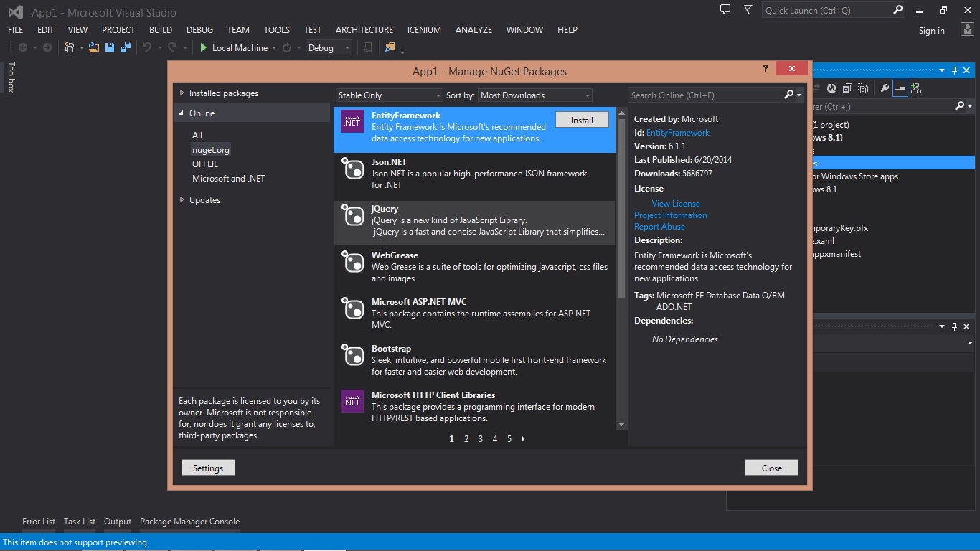Click the New Project toolbar icon
Screen dimensions: 980x551
click(70, 47)
